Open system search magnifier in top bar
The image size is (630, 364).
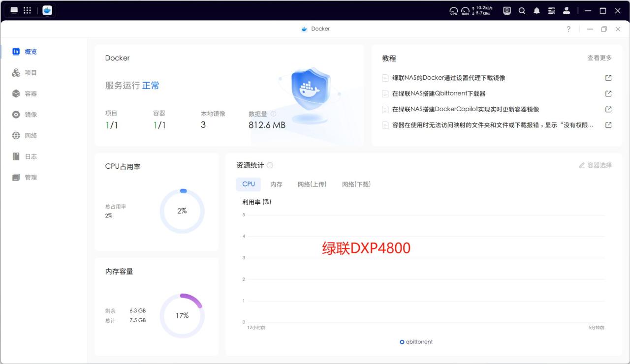[x=522, y=10]
